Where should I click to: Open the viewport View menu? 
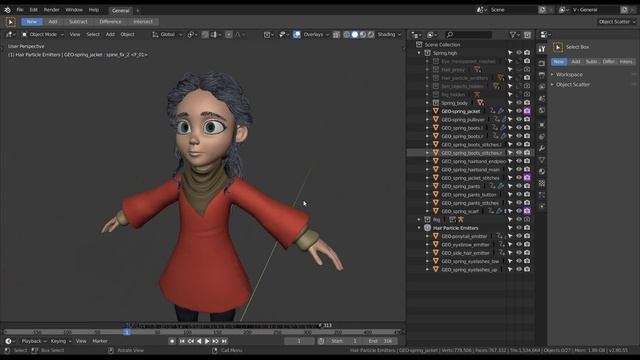pos(75,35)
